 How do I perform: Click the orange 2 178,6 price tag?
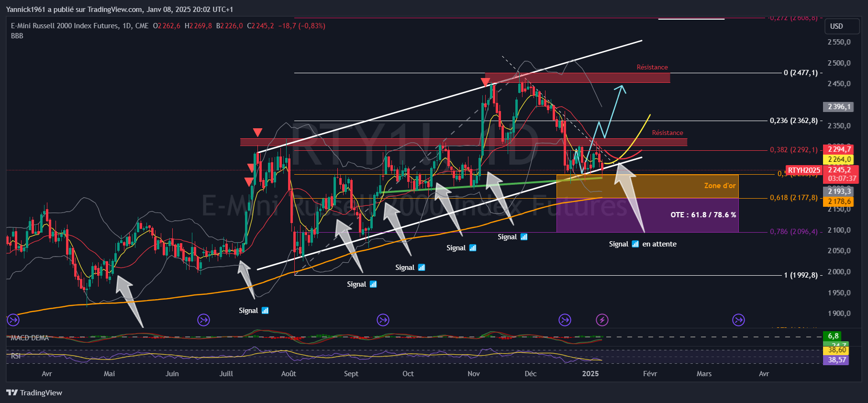(839, 201)
